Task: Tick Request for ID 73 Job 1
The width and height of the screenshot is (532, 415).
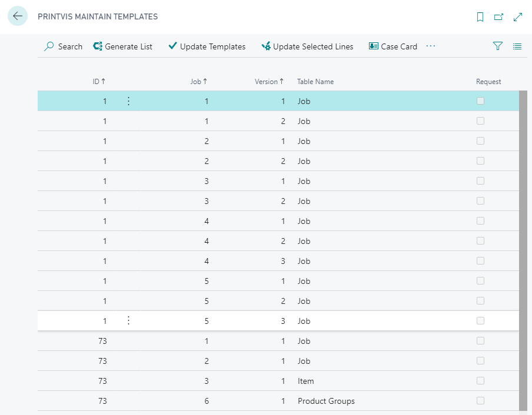Action: pyautogui.click(x=480, y=340)
